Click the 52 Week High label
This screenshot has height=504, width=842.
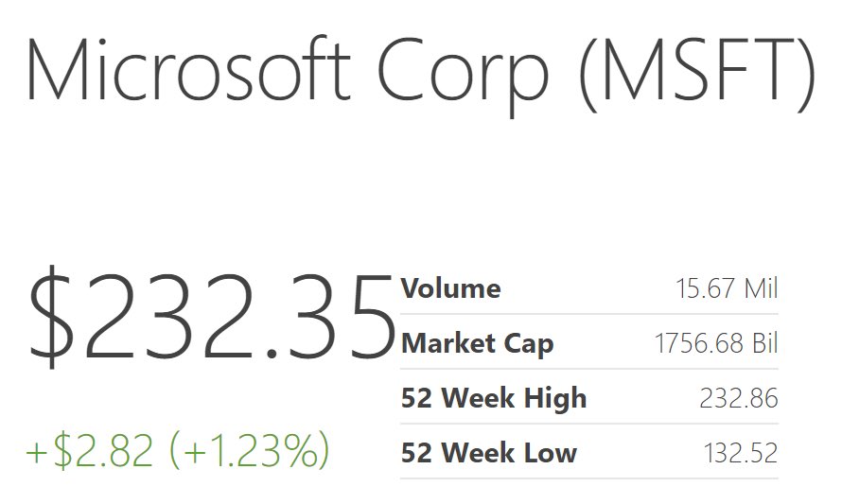(x=494, y=398)
